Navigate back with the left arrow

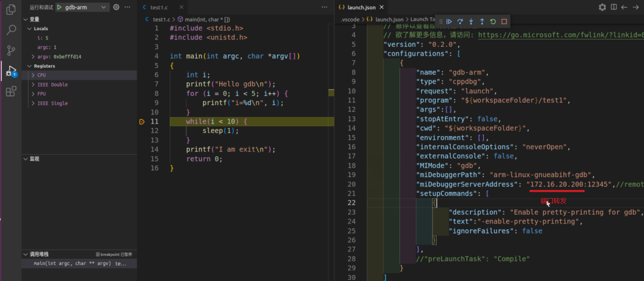click(624, 7)
